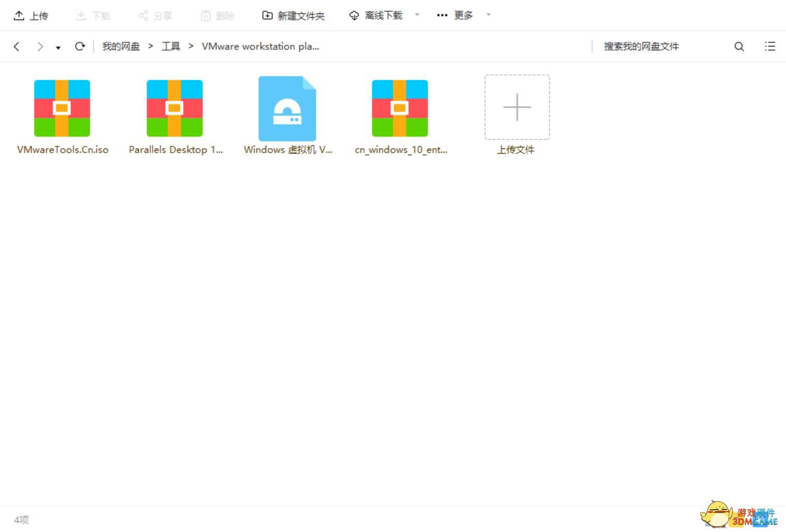Open the More (更多) menu

click(x=455, y=16)
